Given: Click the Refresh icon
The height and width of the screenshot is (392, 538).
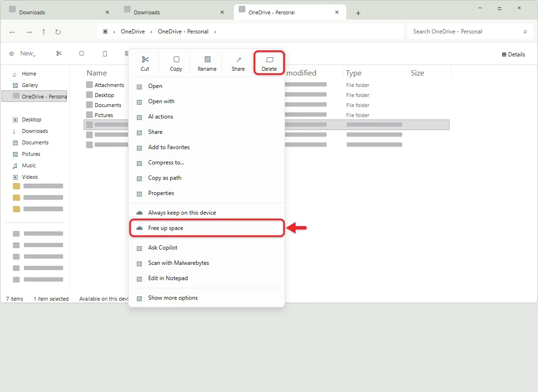Looking at the screenshot, I should [x=58, y=32].
